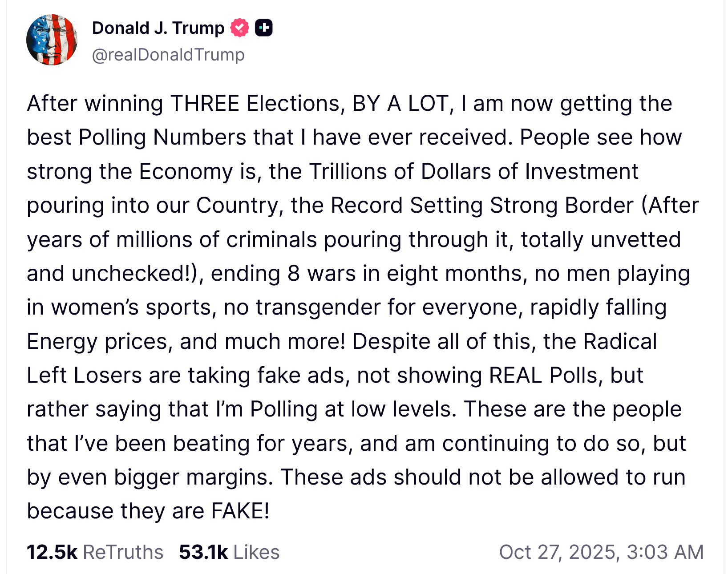Click the ReTruths label
Screen dimensions: 728x574
(123, 552)
